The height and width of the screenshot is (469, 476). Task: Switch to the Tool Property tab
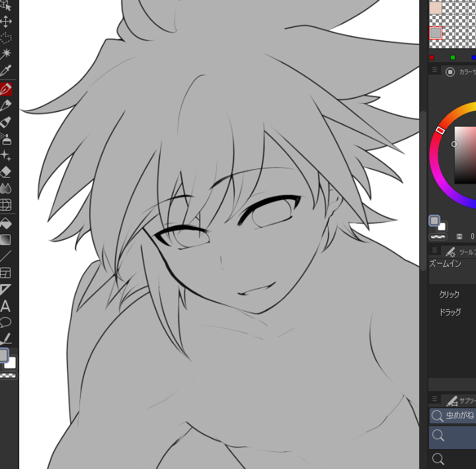tap(459, 252)
